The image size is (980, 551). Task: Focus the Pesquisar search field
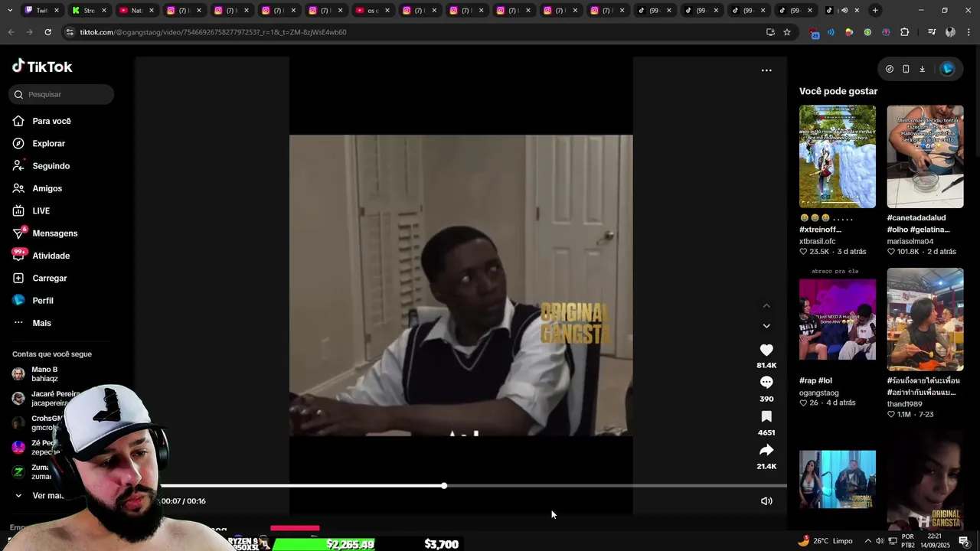pos(61,94)
